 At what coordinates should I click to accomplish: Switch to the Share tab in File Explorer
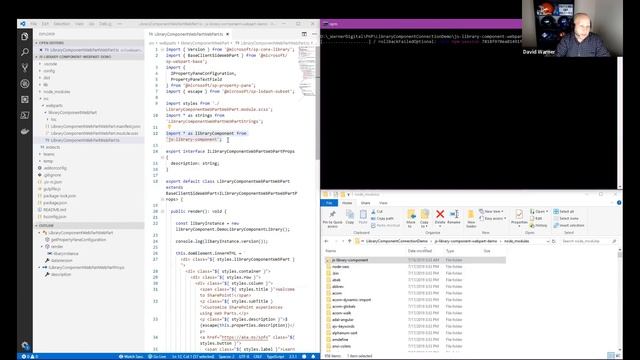point(365,203)
